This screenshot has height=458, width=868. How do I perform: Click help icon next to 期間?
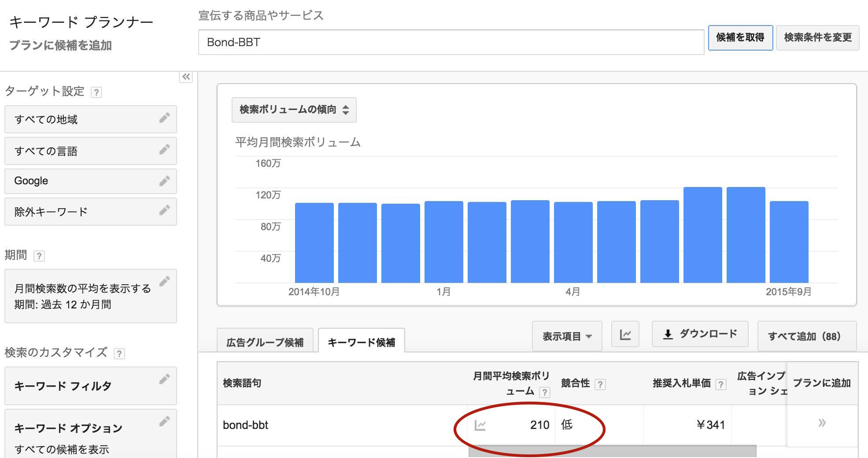pyautogui.click(x=39, y=256)
